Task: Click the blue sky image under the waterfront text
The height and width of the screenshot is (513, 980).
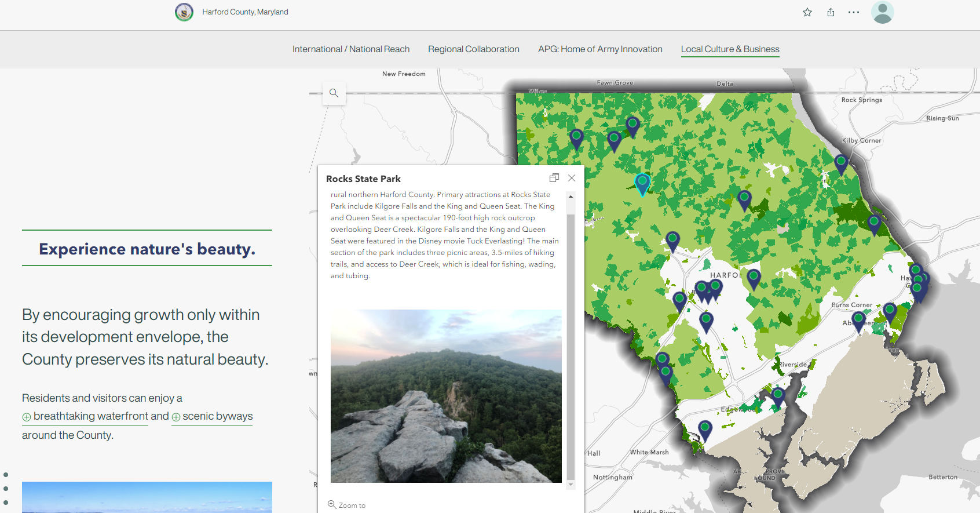Action: pos(147,497)
